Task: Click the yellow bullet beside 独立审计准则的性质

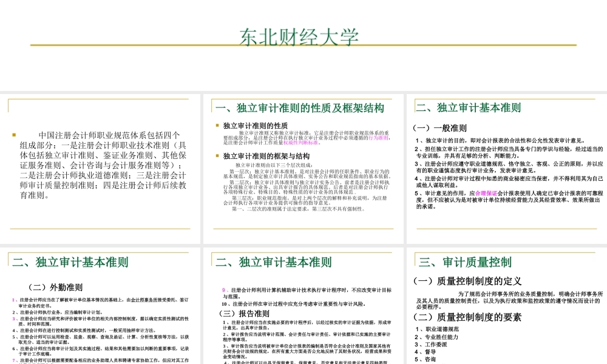Action: point(217,126)
